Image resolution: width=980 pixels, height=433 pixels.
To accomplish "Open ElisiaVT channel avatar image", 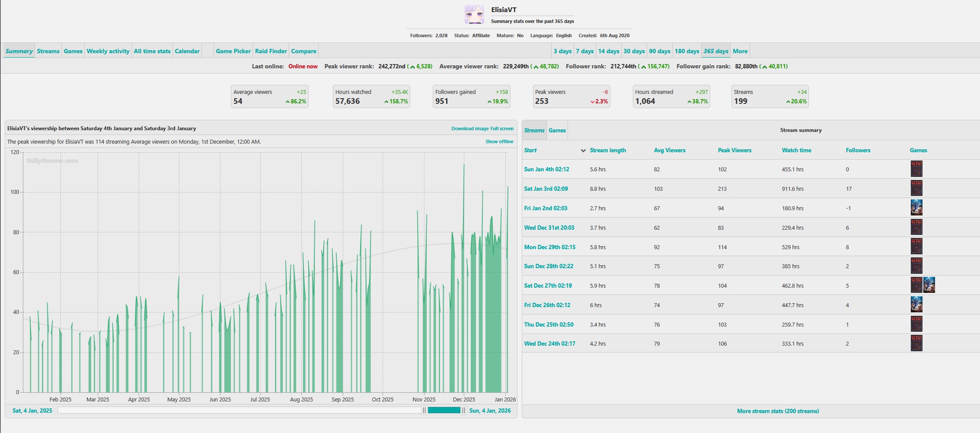I will coord(474,15).
